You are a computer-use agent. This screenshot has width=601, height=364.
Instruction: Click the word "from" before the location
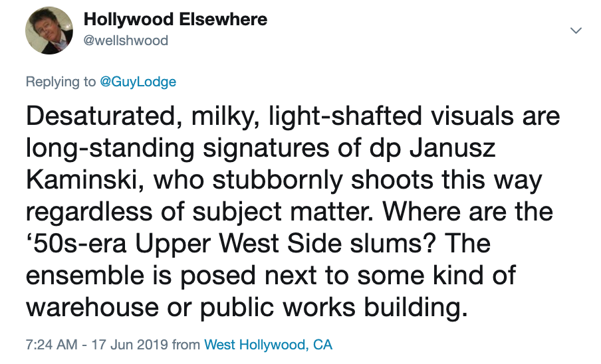click(x=186, y=345)
